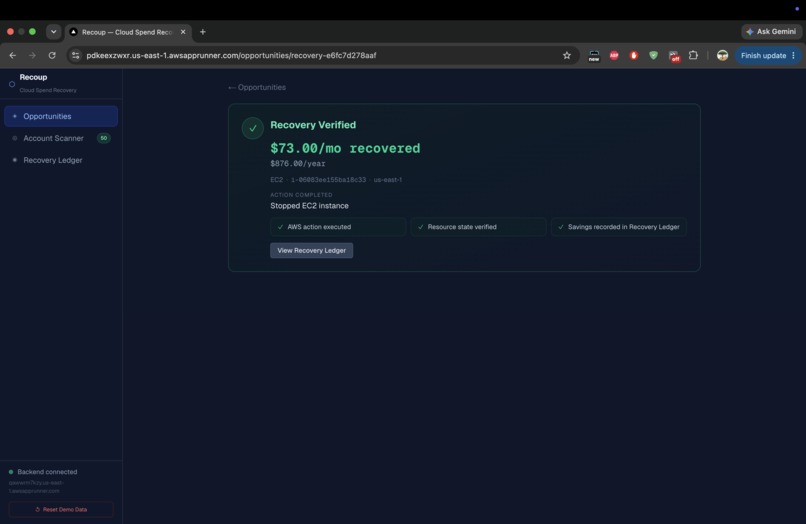Open Opportunities in the sidebar
Image resolution: width=806 pixels, height=524 pixels.
click(61, 116)
